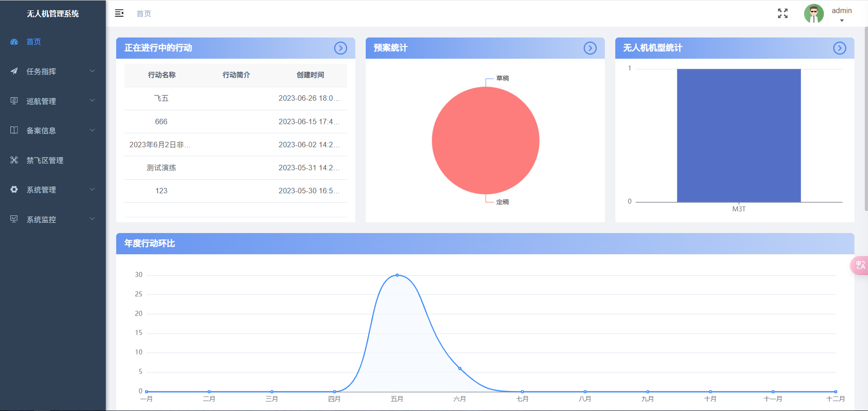Click the 无人机管理系统 title
Image resolution: width=868 pixels, height=411 pixels.
point(53,14)
